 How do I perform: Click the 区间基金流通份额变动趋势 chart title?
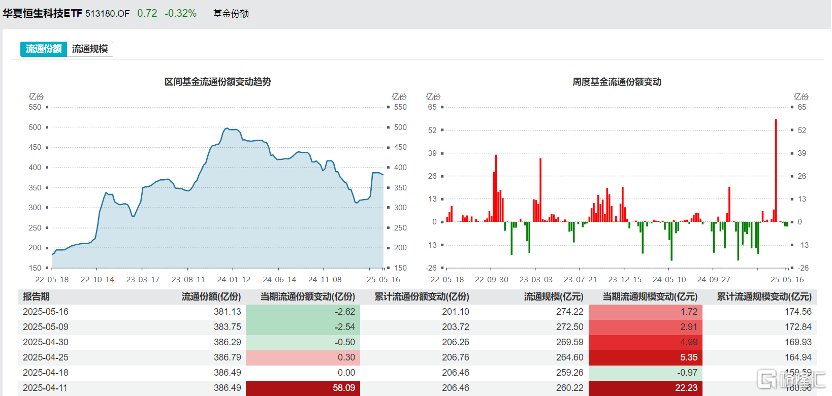(x=218, y=82)
